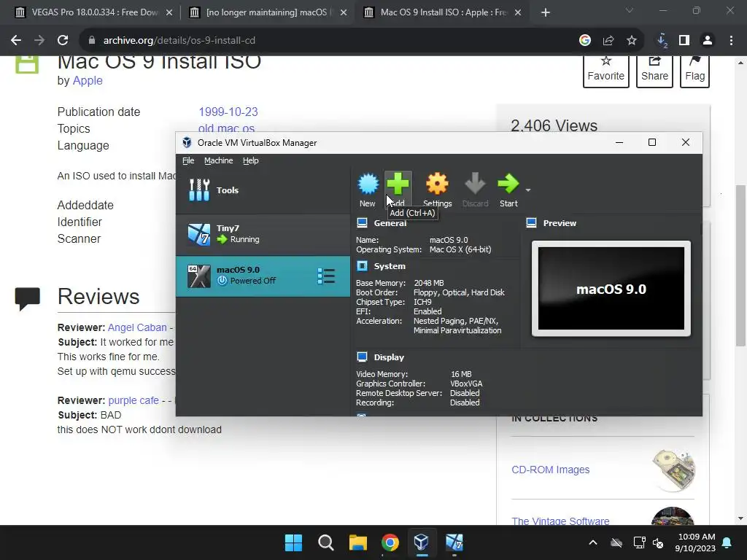Open the File menu in VirtualBox

[188, 160]
